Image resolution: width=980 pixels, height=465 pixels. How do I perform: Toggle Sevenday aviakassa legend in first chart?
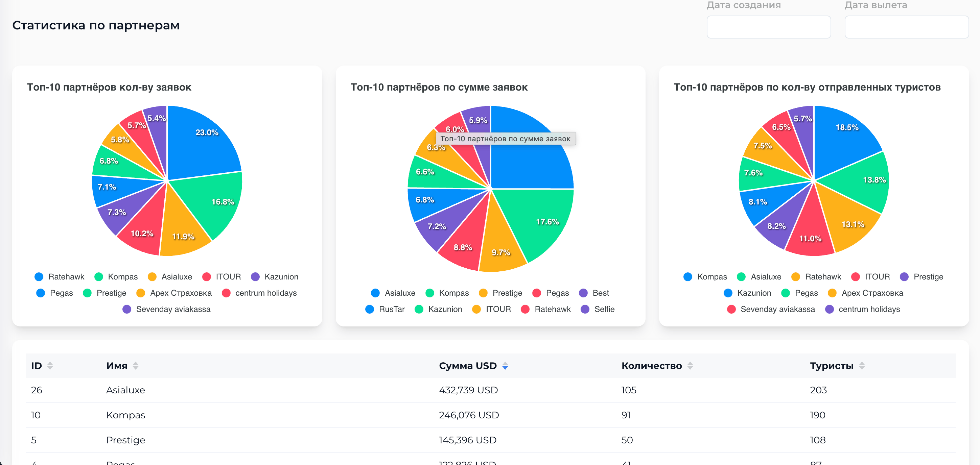(166, 309)
